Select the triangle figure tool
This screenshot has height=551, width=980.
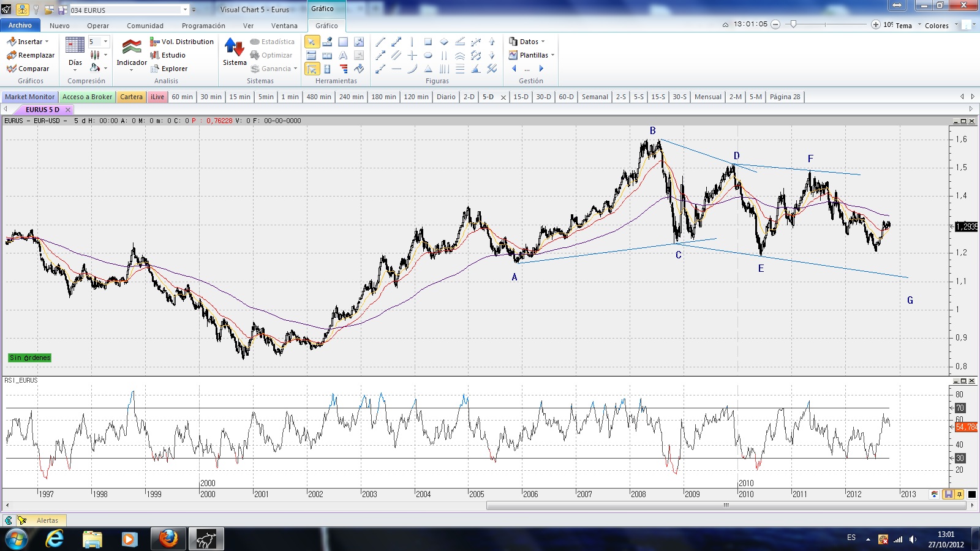click(x=428, y=69)
